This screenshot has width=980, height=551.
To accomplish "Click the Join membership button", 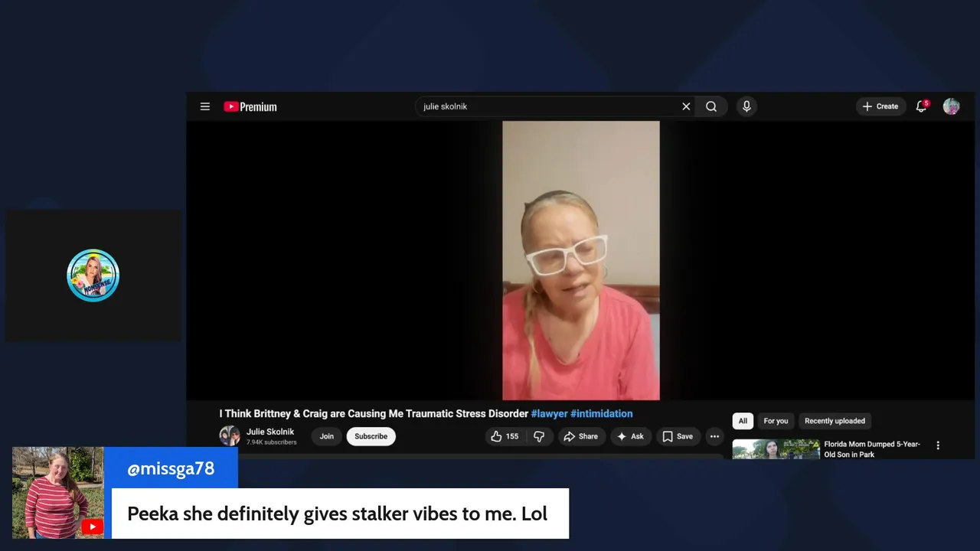I will coord(327,436).
